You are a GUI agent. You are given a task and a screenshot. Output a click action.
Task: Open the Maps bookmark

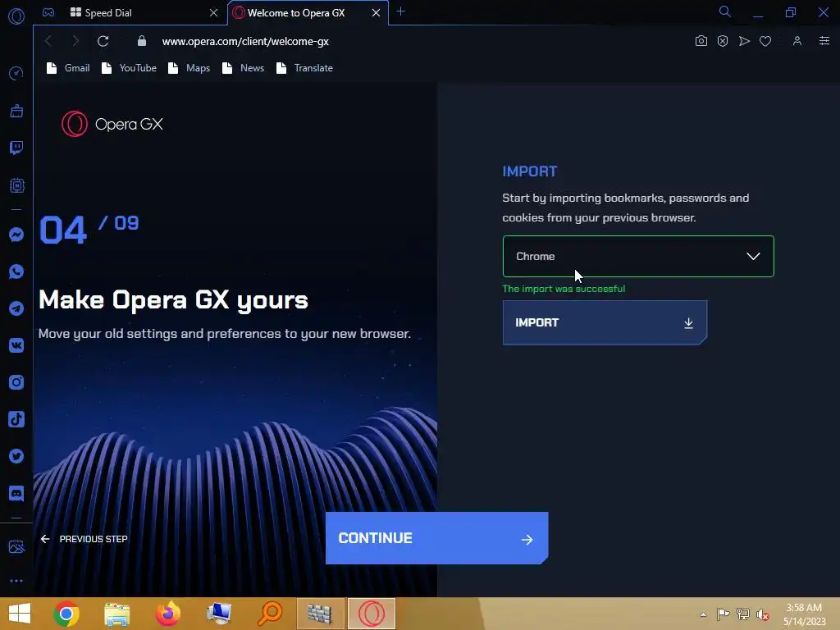click(189, 68)
